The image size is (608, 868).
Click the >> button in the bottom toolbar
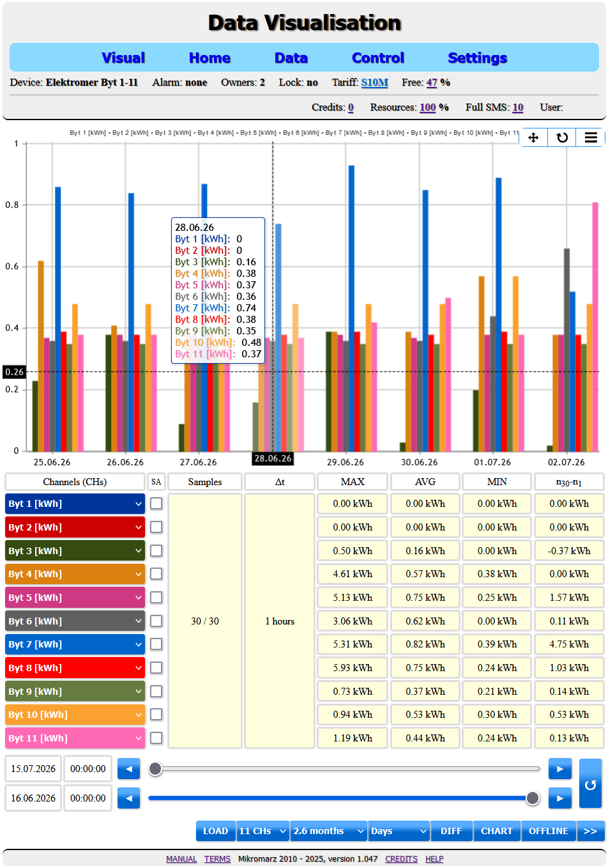tap(590, 831)
